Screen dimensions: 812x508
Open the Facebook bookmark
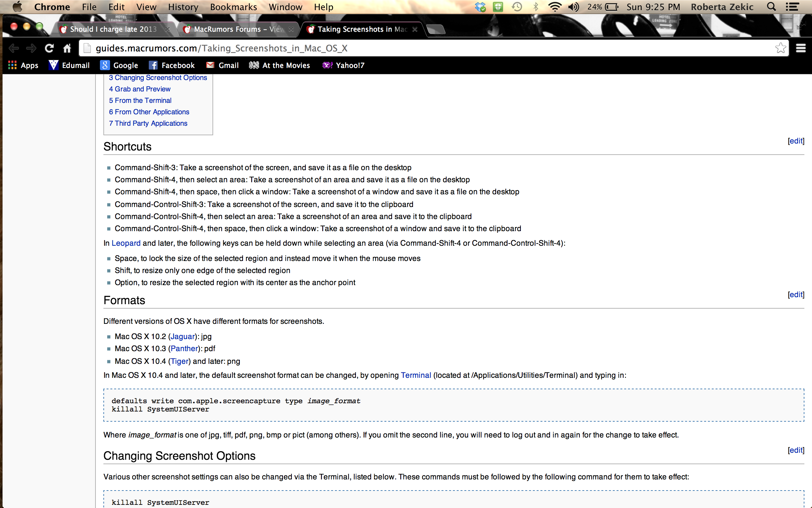pyautogui.click(x=172, y=65)
